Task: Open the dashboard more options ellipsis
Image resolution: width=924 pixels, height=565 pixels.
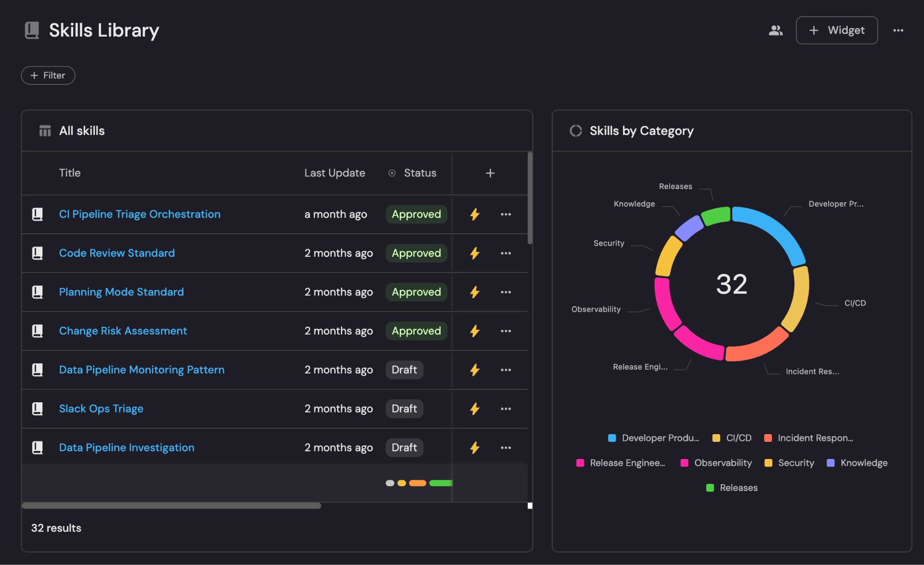Action: tap(898, 30)
